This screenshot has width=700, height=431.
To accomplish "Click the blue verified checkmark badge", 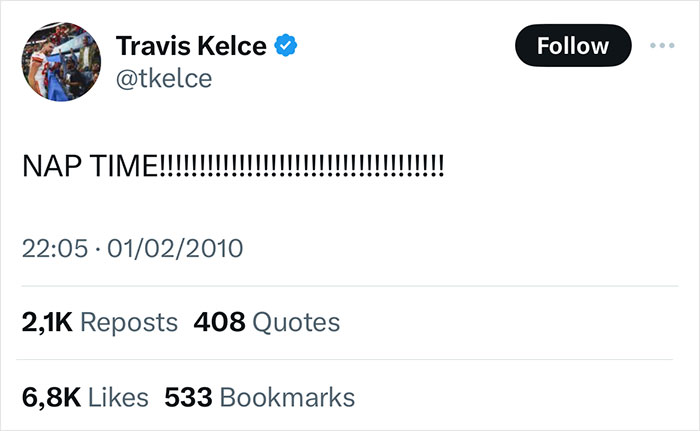I will pos(287,46).
